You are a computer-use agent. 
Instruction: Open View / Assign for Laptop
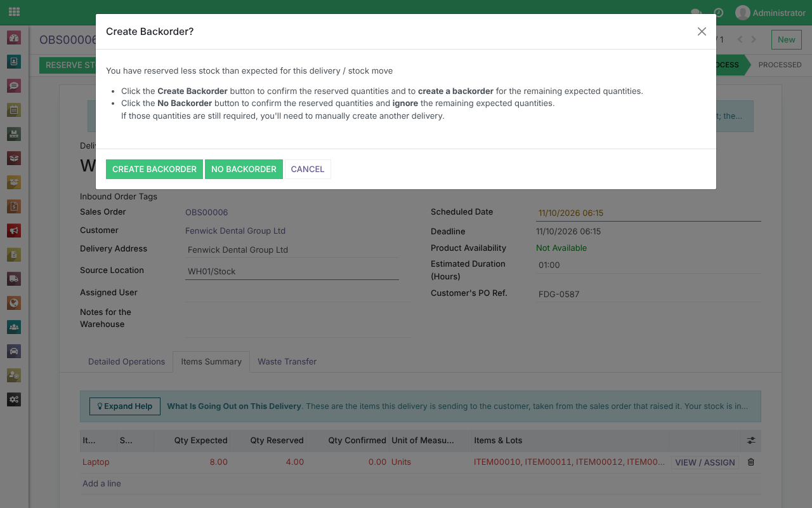click(704, 462)
